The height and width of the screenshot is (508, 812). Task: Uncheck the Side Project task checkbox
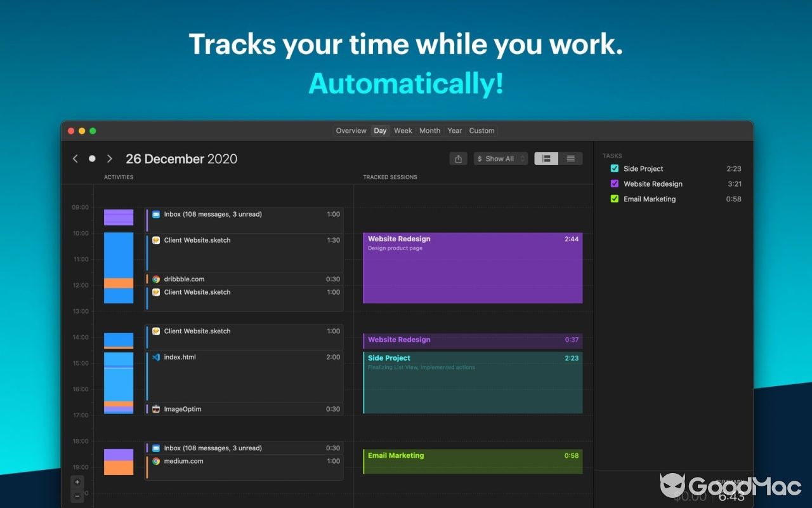coord(614,168)
